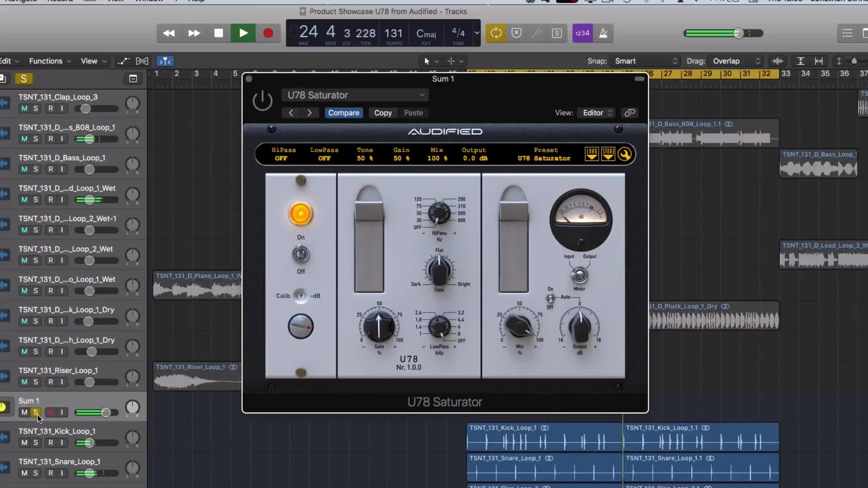Image resolution: width=868 pixels, height=488 pixels.
Task: Open the Edit menu in the Tracks area
Action: 9,61
